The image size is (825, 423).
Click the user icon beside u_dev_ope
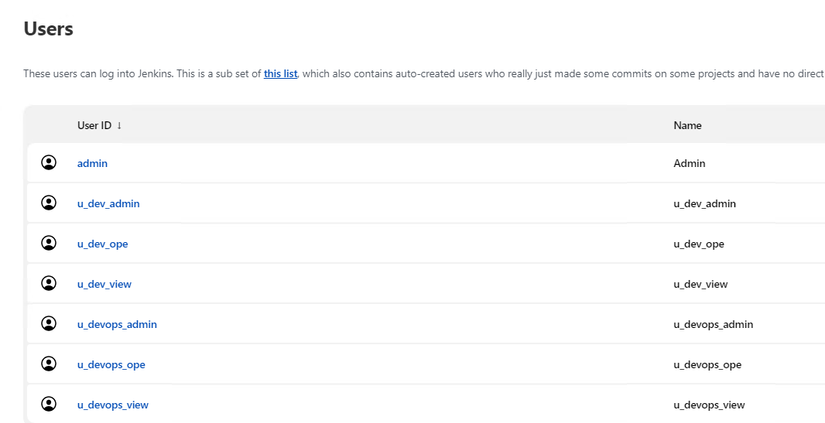(x=49, y=243)
